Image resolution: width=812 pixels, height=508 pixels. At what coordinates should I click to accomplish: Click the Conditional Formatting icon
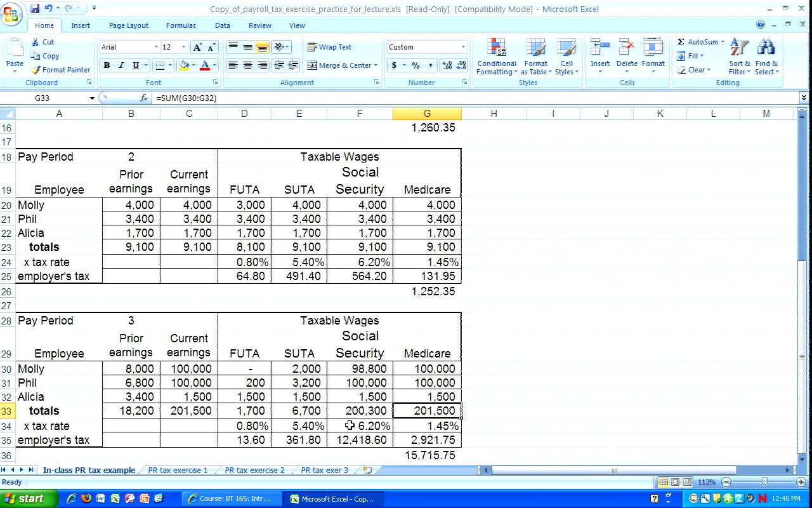pyautogui.click(x=496, y=57)
